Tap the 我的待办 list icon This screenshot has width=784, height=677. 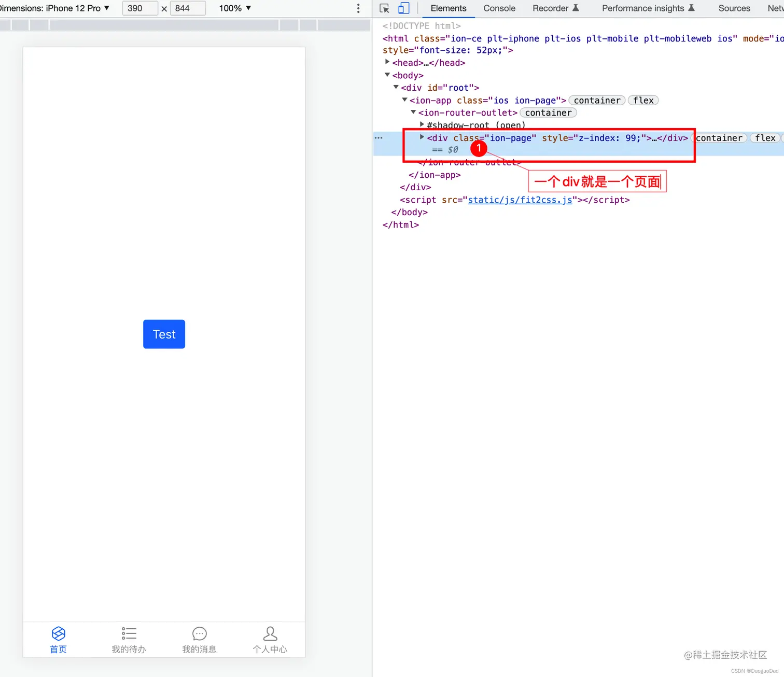tap(129, 633)
